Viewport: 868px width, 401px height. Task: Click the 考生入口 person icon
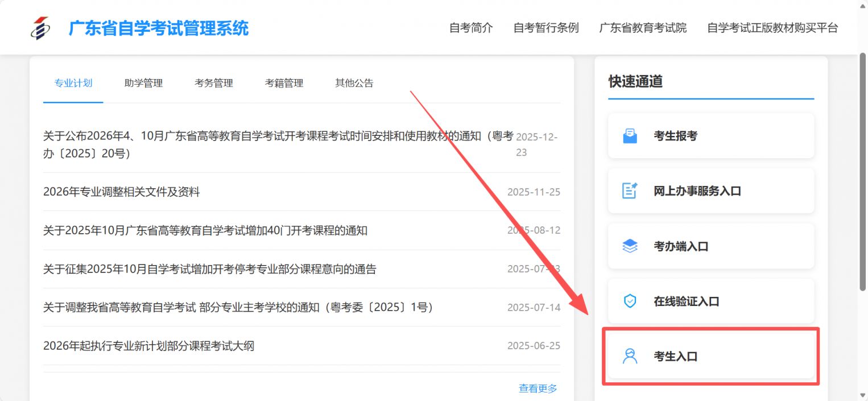[x=630, y=357]
